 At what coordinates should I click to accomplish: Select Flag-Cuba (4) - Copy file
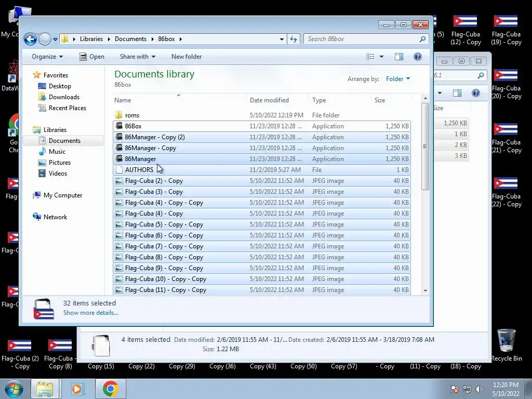tap(262, 214)
